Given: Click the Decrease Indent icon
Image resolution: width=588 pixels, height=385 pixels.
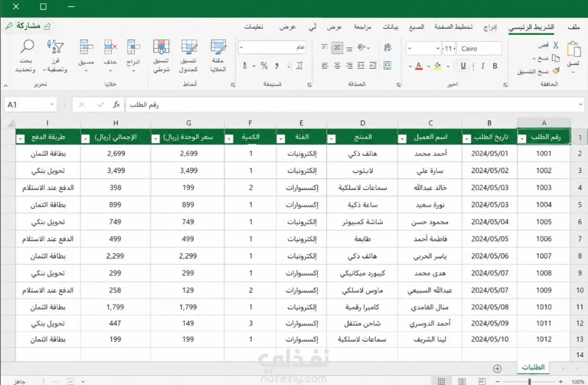Looking at the screenshot, I should [x=361, y=66].
